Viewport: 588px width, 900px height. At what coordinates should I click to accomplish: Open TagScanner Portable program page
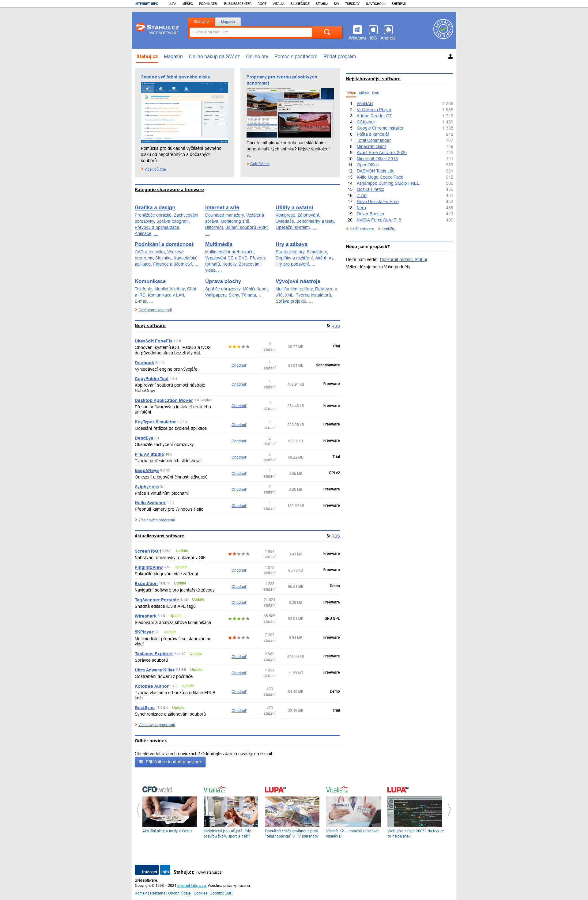[x=157, y=600]
